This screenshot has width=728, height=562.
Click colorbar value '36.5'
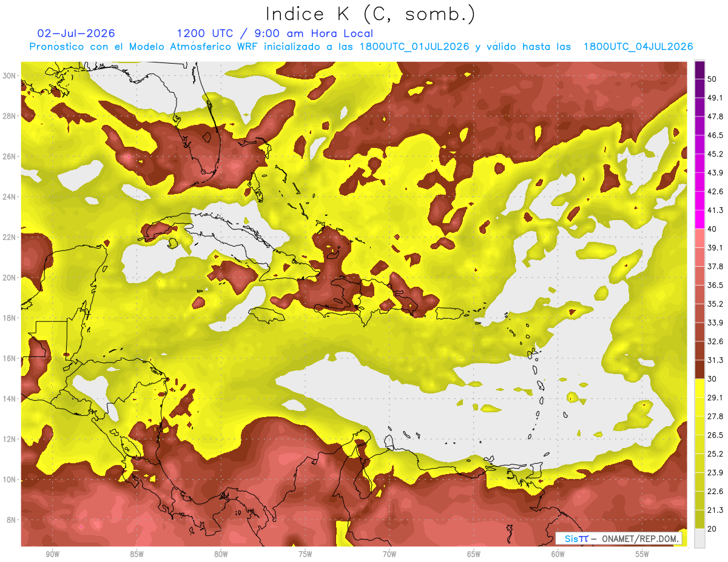[715, 285]
